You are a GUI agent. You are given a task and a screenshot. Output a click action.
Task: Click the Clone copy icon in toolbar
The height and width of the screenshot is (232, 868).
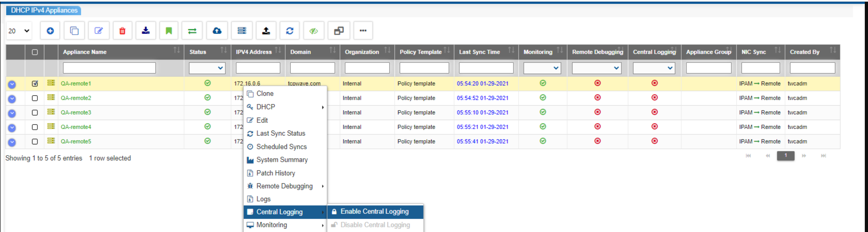[74, 31]
